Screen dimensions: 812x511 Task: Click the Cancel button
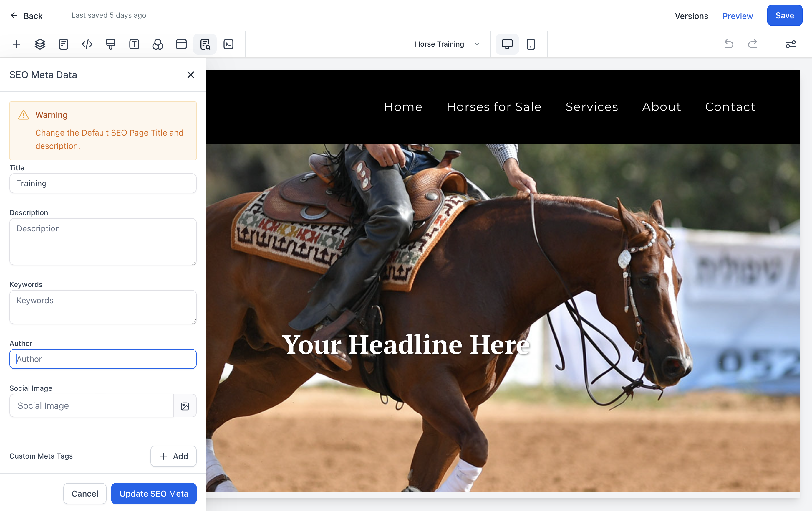(84, 493)
